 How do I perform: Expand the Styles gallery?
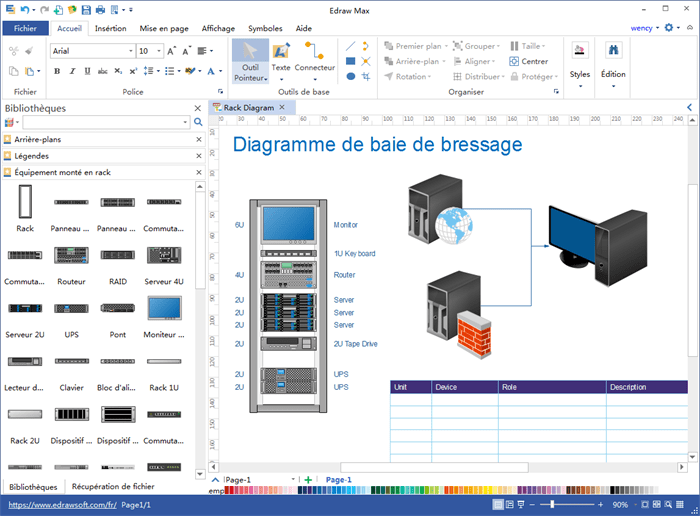(x=579, y=65)
